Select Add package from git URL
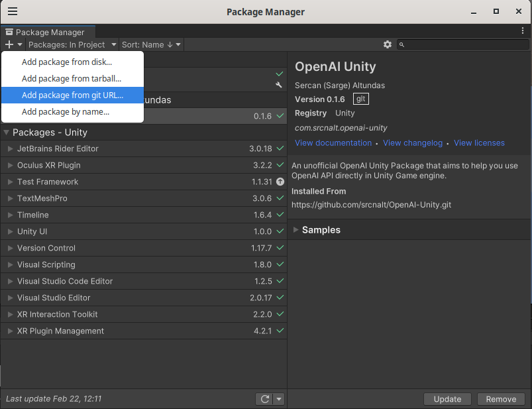This screenshot has height=409, width=532. 72,95
